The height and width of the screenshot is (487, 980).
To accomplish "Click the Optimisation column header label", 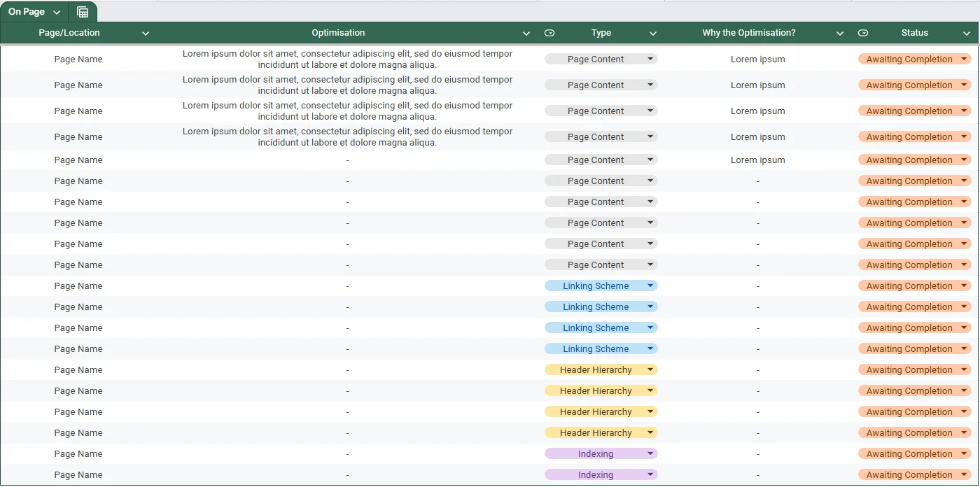I will (x=338, y=33).
